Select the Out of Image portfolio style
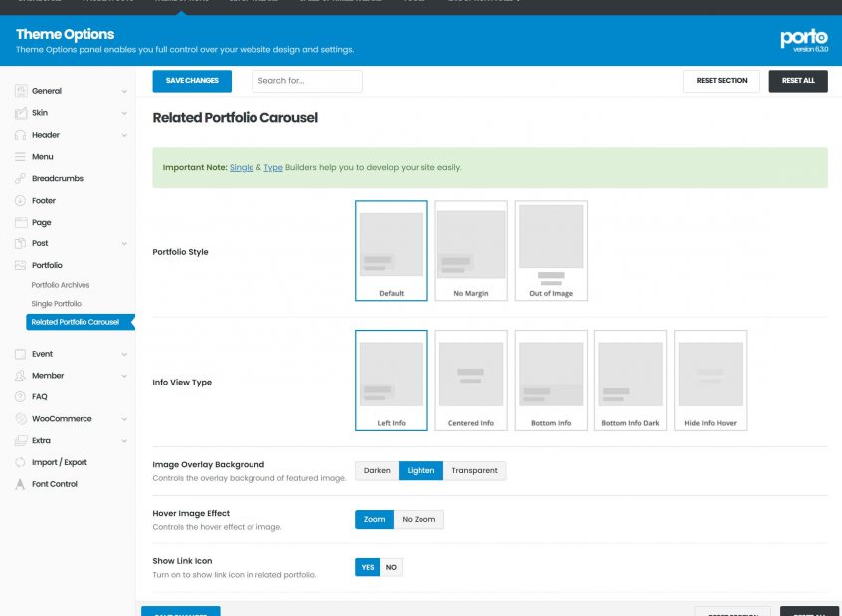This screenshot has width=842, height=616. [x=551, y=250]
